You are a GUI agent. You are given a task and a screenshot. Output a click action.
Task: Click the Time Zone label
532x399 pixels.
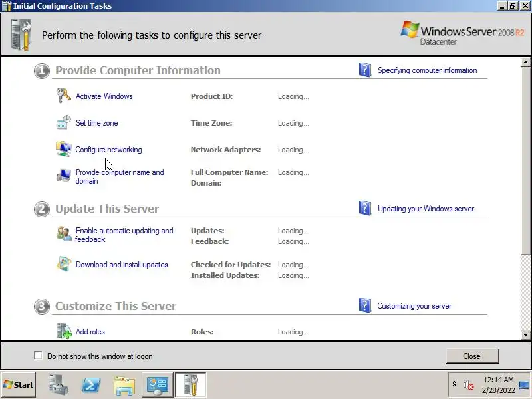[x=211, y=123]
